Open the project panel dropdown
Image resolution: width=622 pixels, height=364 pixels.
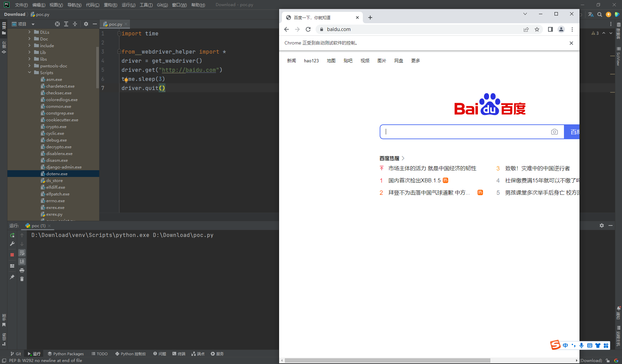[32, 24]
